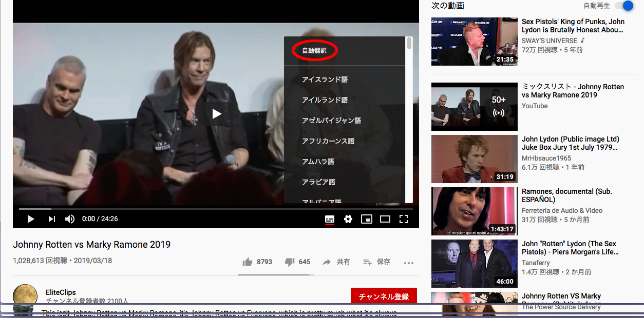Viewport: 644px width, 318px height.
Task: Enable miniplayer mode icon
Action: click(367, 219)
